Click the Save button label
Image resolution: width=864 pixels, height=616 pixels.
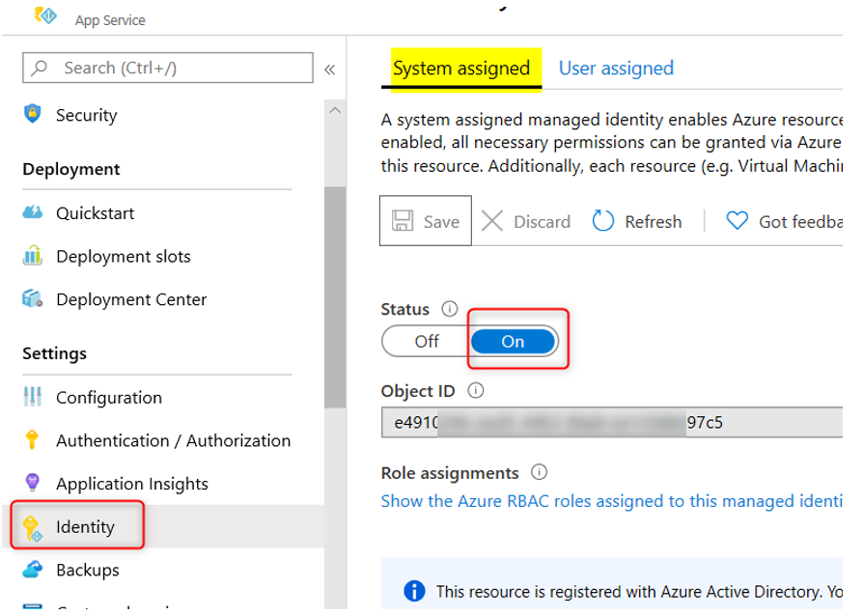point(441,221)
